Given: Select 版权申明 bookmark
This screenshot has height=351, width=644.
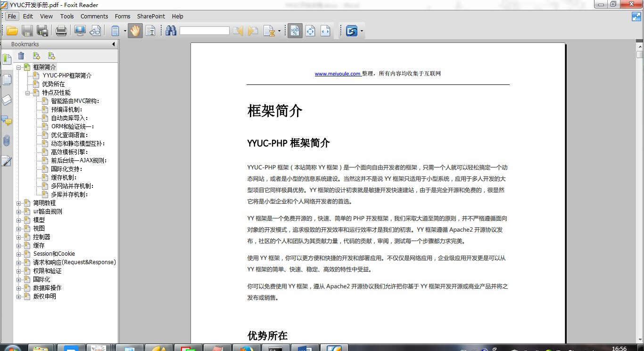Looking at the screenshot, I should [x=44, y=296].
